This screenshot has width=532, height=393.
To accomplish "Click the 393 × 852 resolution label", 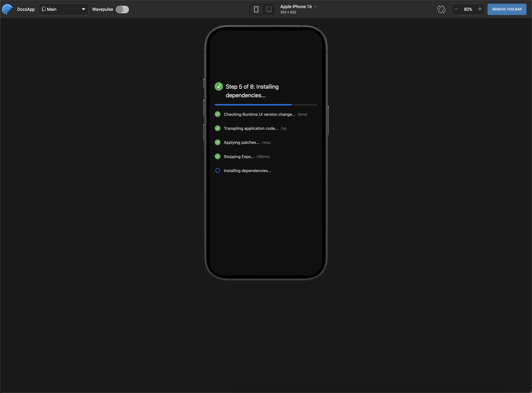I will pos(288,12).
